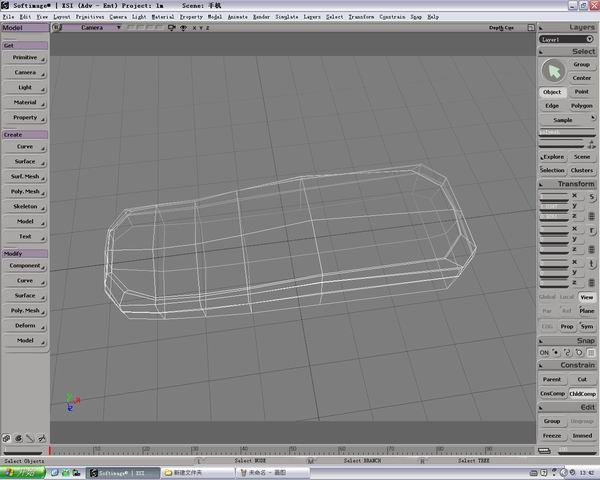Click the Freeze button
The image size is (600, 480).
pos(552,436)
